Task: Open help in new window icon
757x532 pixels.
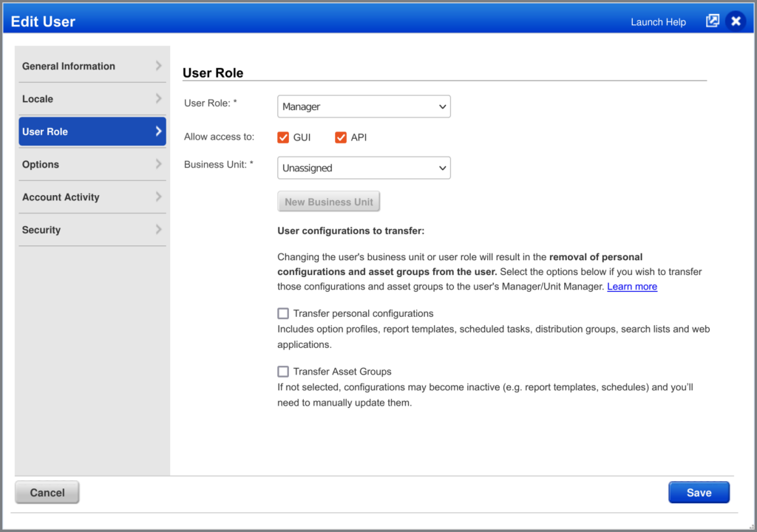Action: tap(712, 21)
